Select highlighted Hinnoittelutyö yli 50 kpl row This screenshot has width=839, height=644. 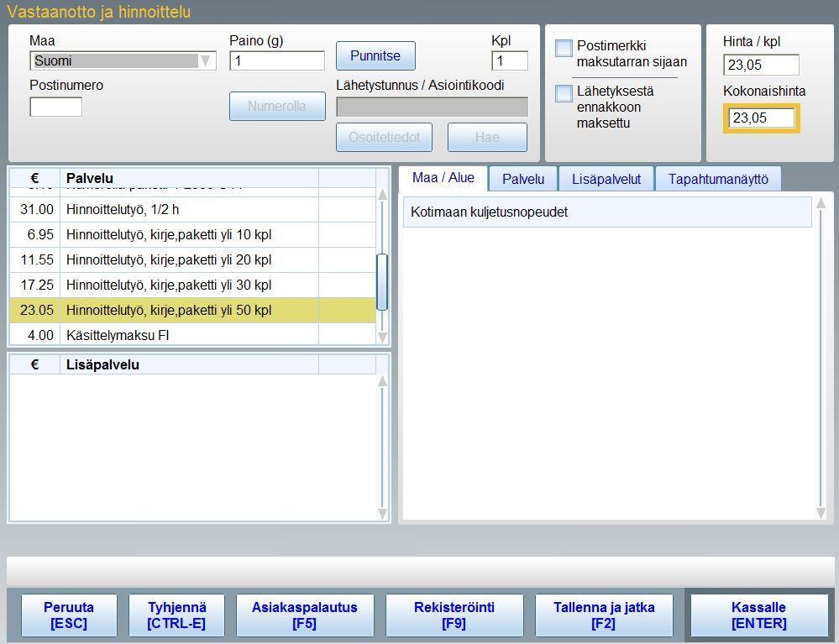[192, 310]
